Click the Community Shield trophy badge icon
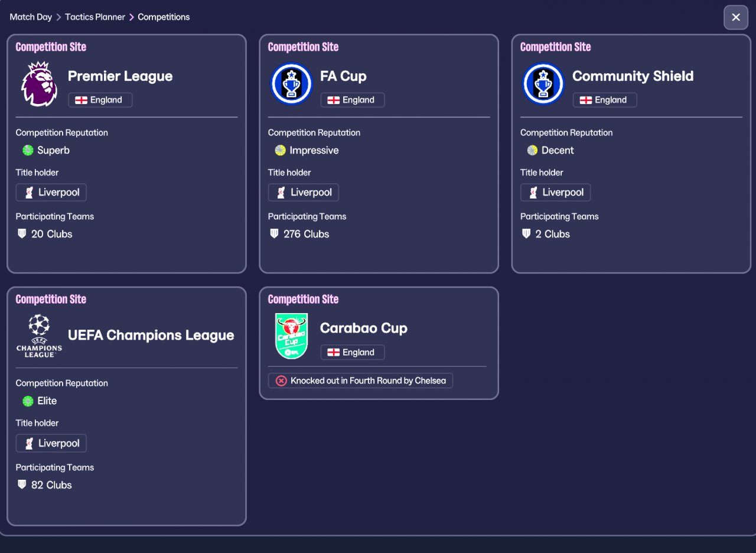The image size is (756, 553). (x=543, y=84)
